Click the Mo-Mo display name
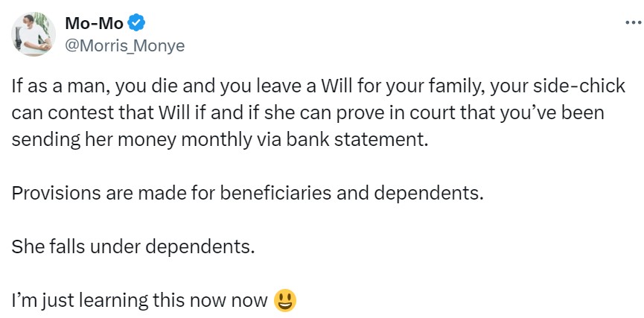 95,24
